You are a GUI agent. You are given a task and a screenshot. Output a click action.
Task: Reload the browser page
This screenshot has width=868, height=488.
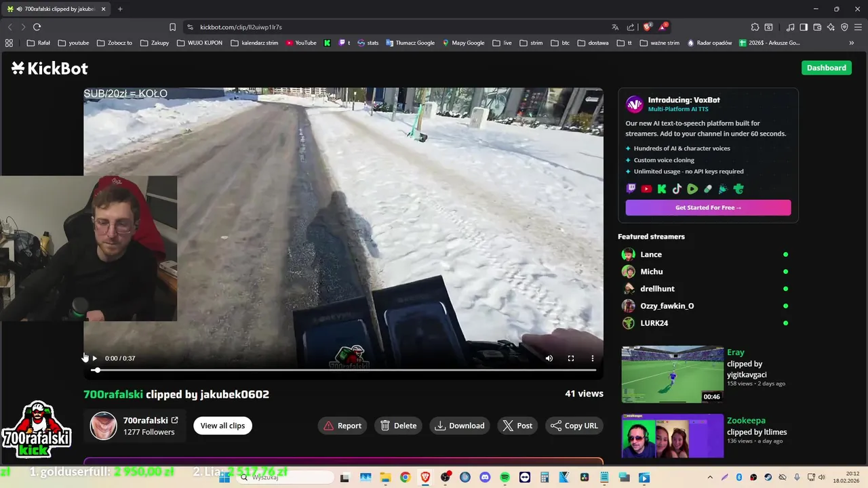coord(37,27)
